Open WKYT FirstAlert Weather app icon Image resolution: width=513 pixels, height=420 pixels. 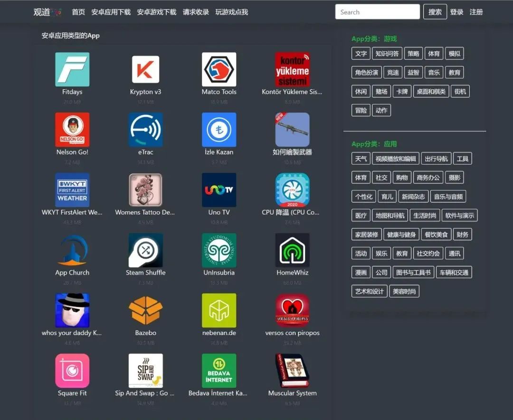pyautogui.click(x=72, y=190)
